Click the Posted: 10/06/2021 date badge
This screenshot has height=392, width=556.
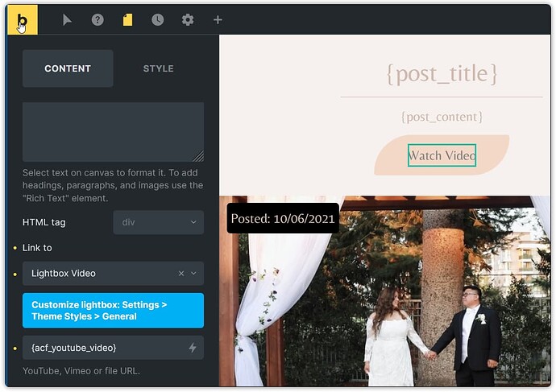(283, 218)
